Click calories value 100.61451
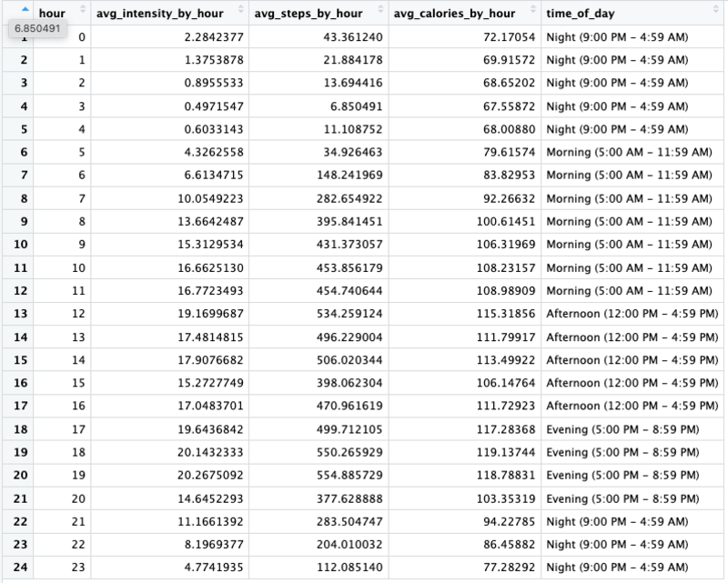The width and height of the screenshot is (728, 583). 506,221
